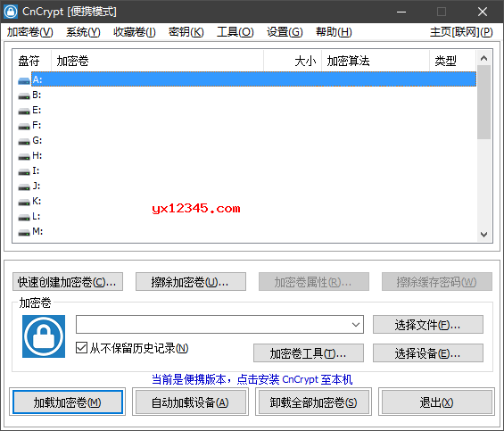Select the G: drive letter row
This screenshot has width=504, height=431.
point(247,141)
